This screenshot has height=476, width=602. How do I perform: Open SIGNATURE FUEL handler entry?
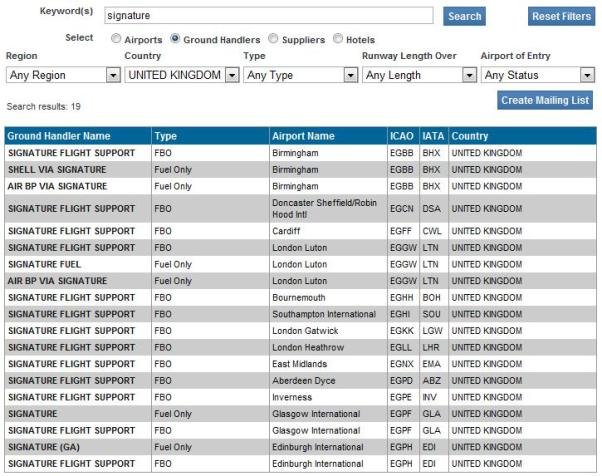45,264
